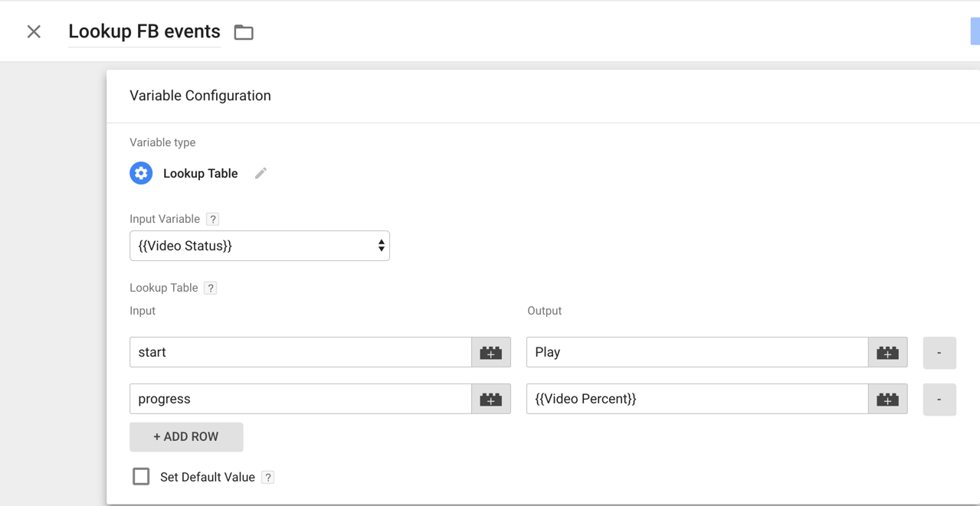980x506 pixels.
Task: Show help for Set Default Value
Action: pos(267,478)
